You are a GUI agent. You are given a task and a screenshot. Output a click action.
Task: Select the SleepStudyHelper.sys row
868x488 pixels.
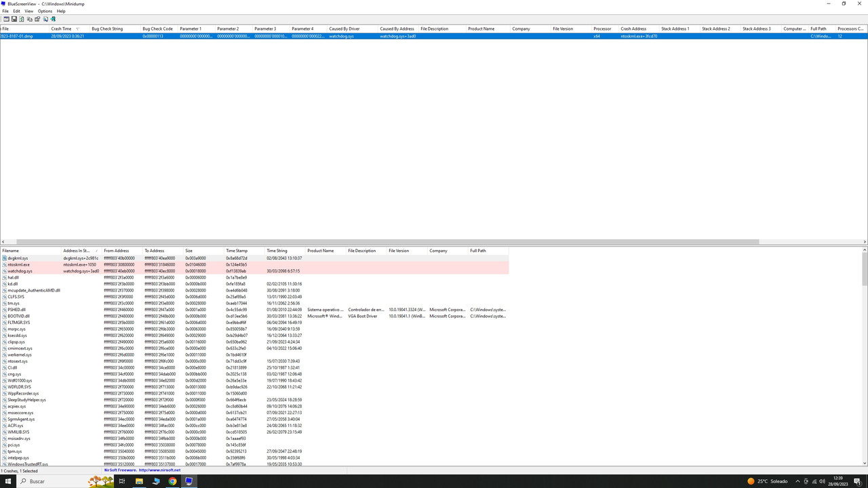point(254,400)
